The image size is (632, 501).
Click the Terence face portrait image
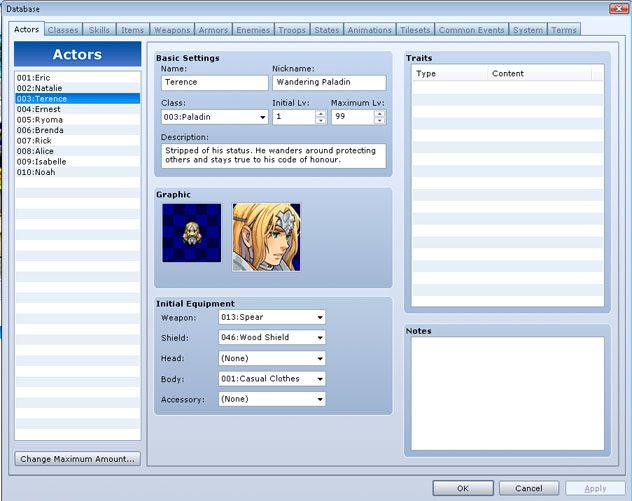coord(266,237)
